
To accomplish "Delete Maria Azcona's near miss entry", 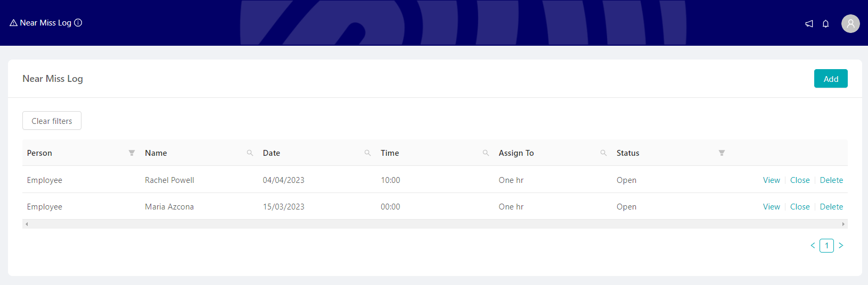I will pos(831,207).
